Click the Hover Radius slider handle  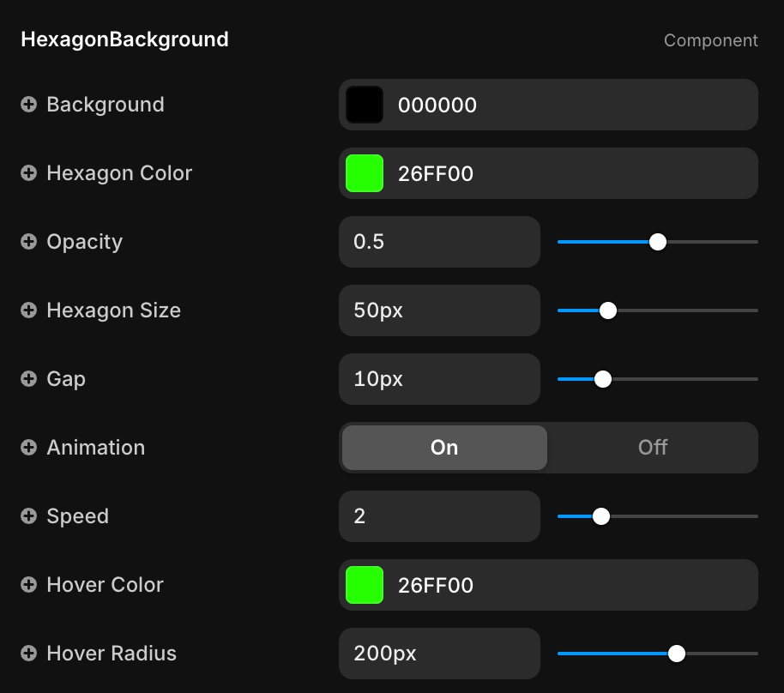677,654
